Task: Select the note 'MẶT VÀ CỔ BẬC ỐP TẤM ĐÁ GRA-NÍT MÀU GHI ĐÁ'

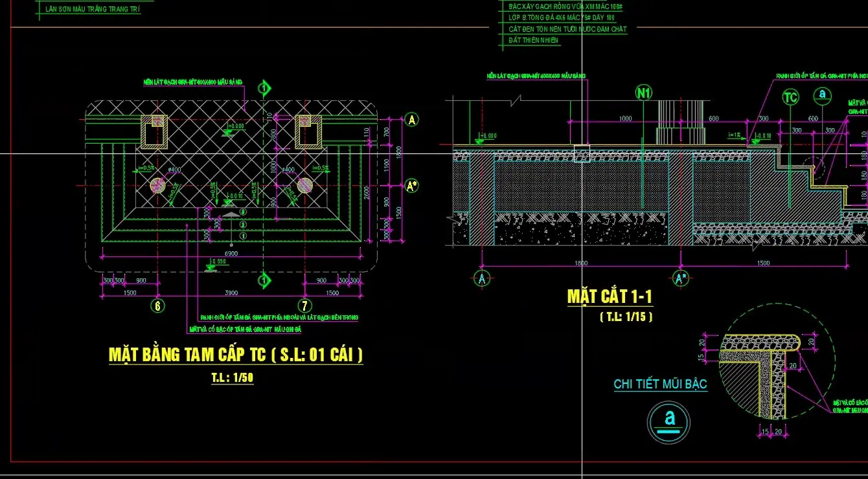Action: tap(246, 329)
